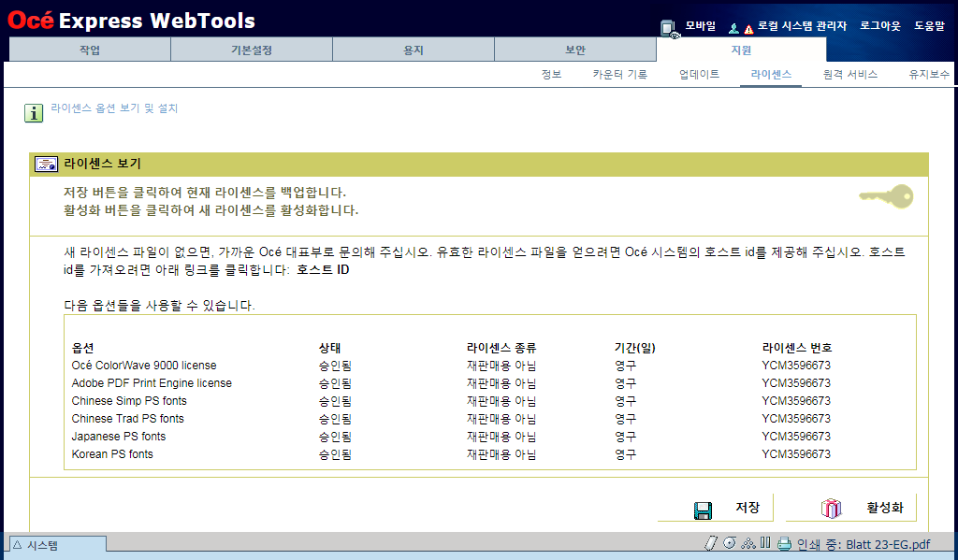Go to the 유지보수 sub-tab

929,75
